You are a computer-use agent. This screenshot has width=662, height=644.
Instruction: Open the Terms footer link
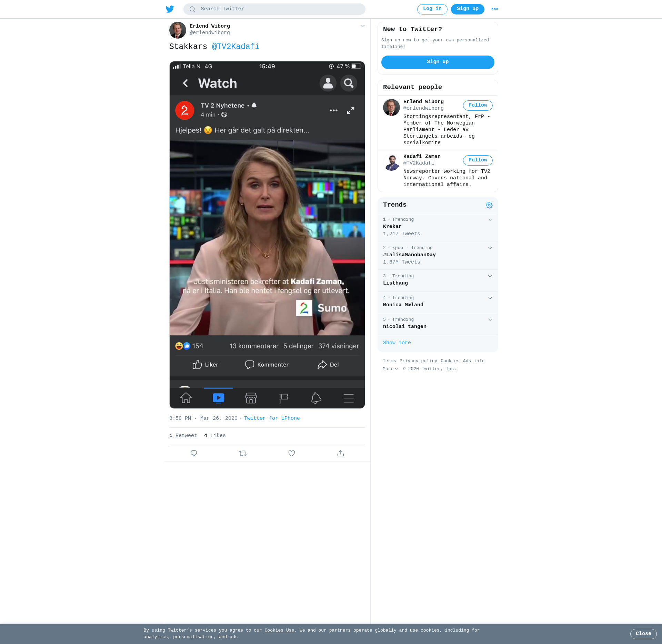click(389, 361)
